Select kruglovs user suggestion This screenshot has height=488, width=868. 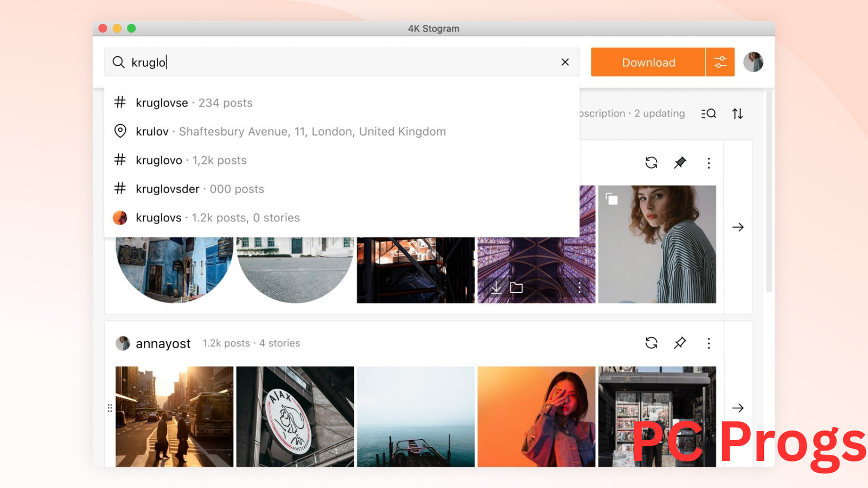(342, 217)
